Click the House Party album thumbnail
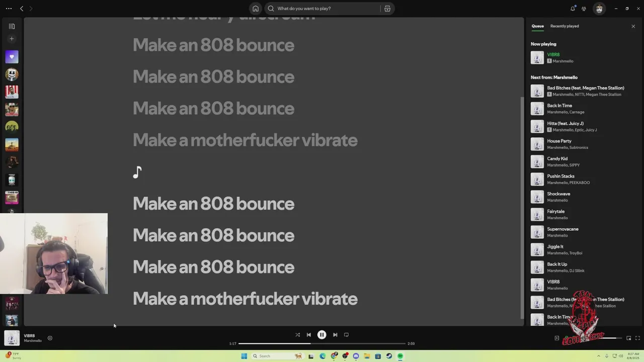 point(537,144)
